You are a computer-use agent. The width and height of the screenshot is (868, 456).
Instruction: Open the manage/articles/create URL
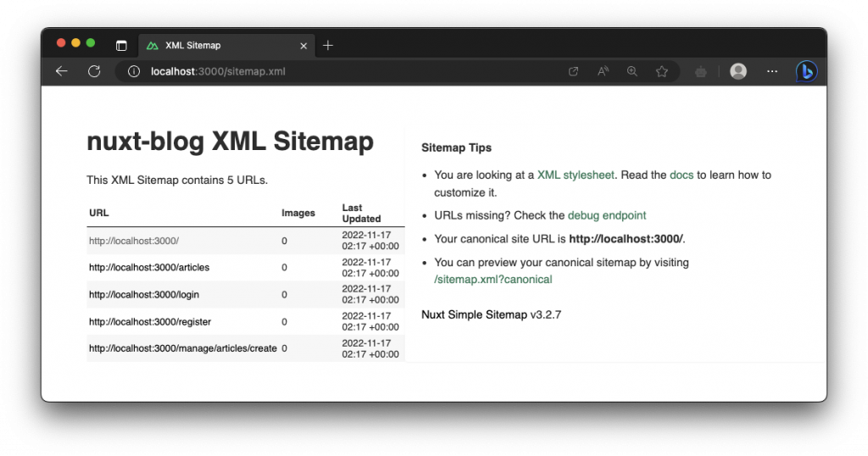pos(183,348)
